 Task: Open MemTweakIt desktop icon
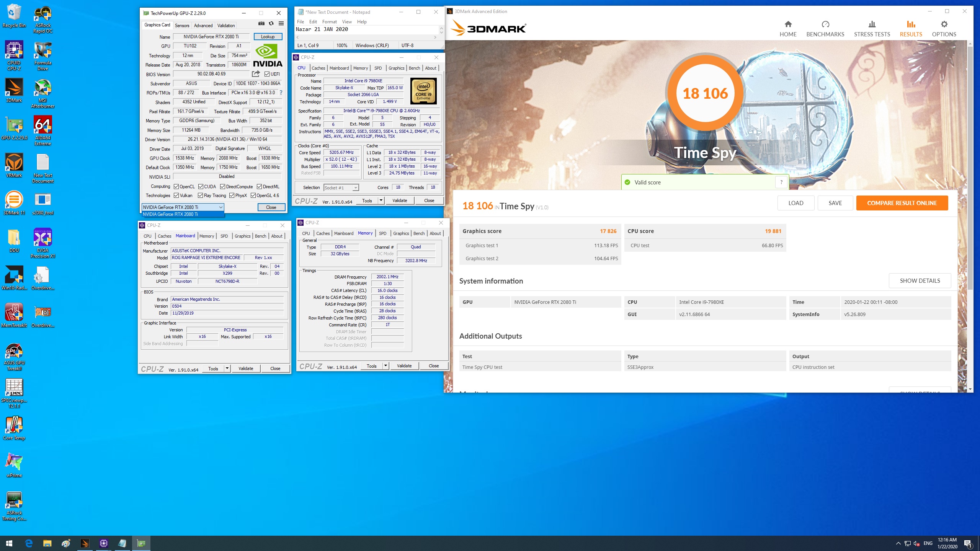point(14,315)
